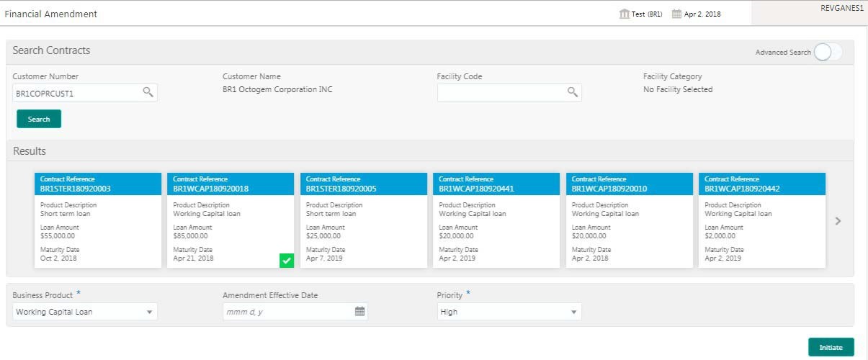Screen dimensions: 868x360
Task: Click the Initiate button
Action: click(831, 347)
